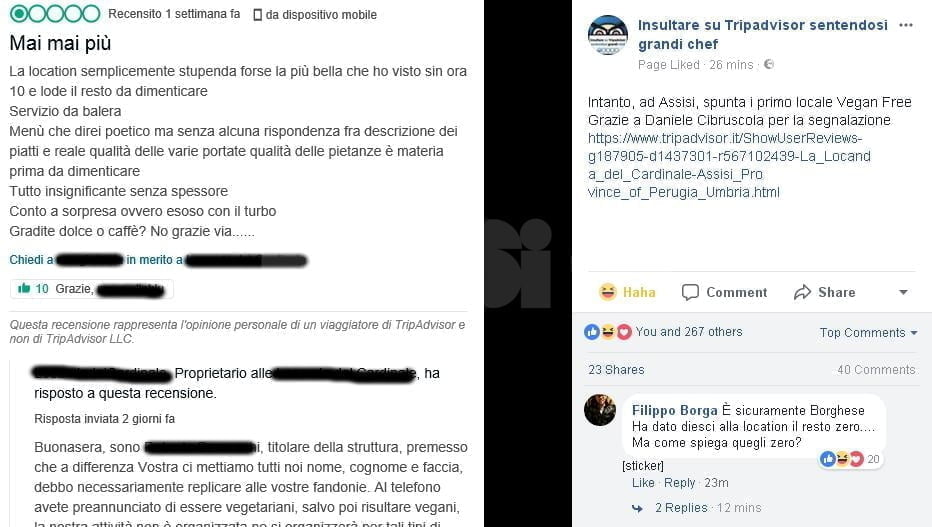Open the TripAdvisor review link in the post
Viewport: 932px width, 527px height.
coord(729,165)
